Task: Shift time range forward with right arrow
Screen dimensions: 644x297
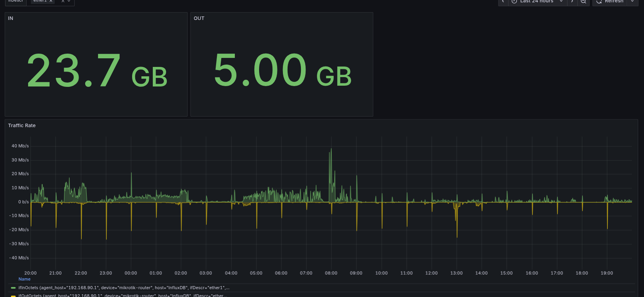Action: [x=572, y=2]
